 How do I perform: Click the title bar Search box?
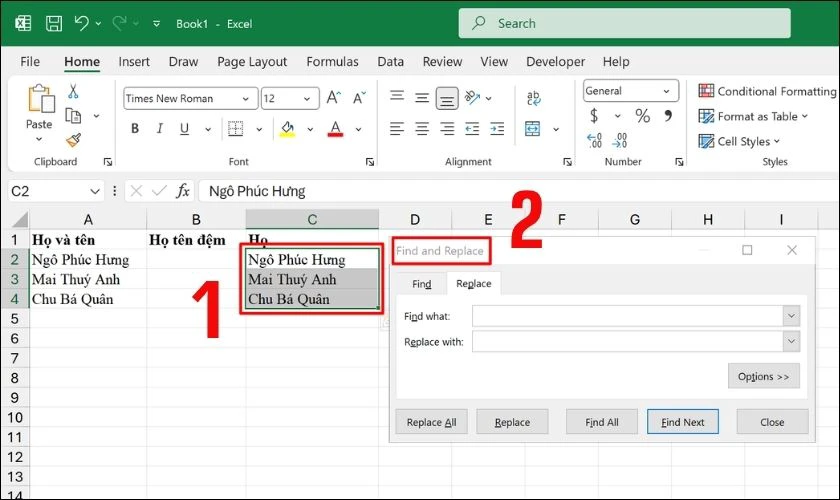coord(624,23)
